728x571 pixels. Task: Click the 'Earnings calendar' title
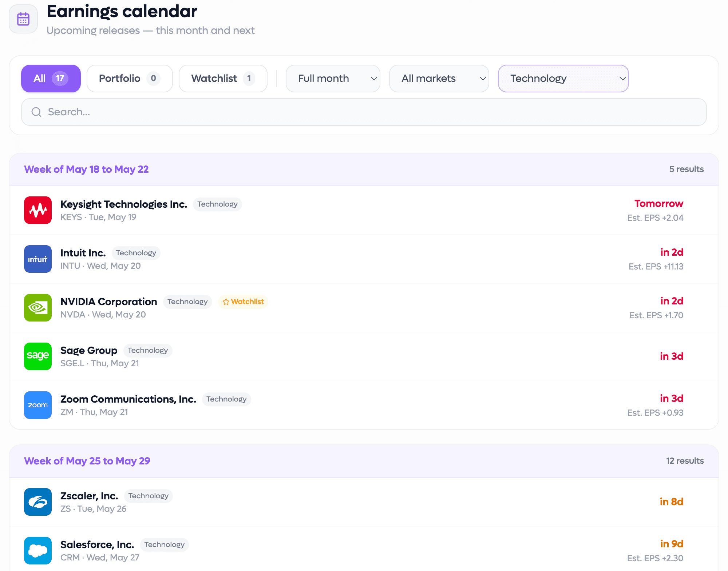pyautogui.click(x=122, y=12)
